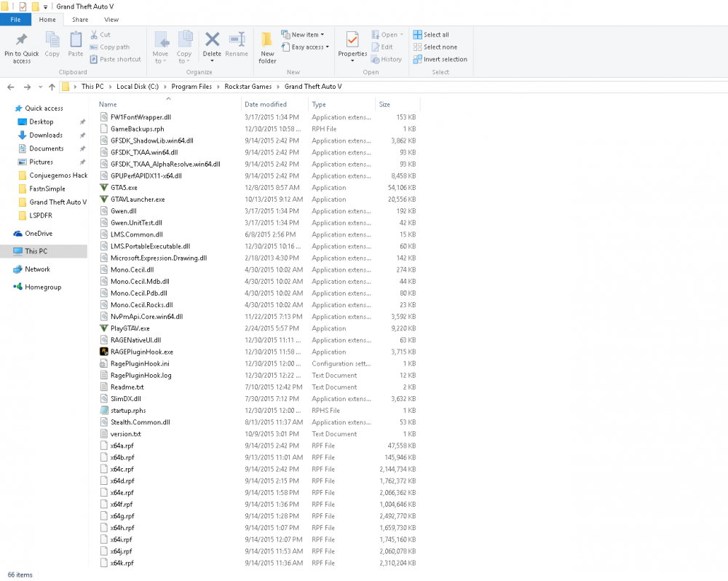Click Invert selection in ribbon
728x581 pixels.
(x=440, y=60)
